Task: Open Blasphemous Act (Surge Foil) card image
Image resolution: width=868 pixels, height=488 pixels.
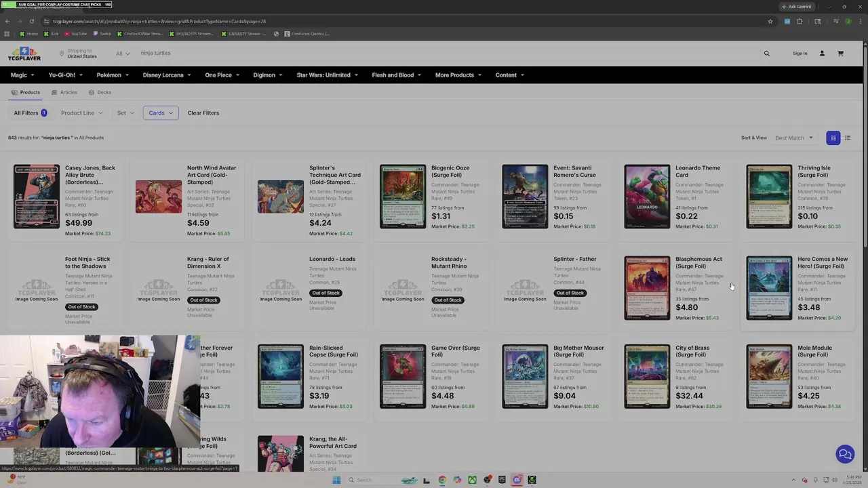Action: (647, 288)
